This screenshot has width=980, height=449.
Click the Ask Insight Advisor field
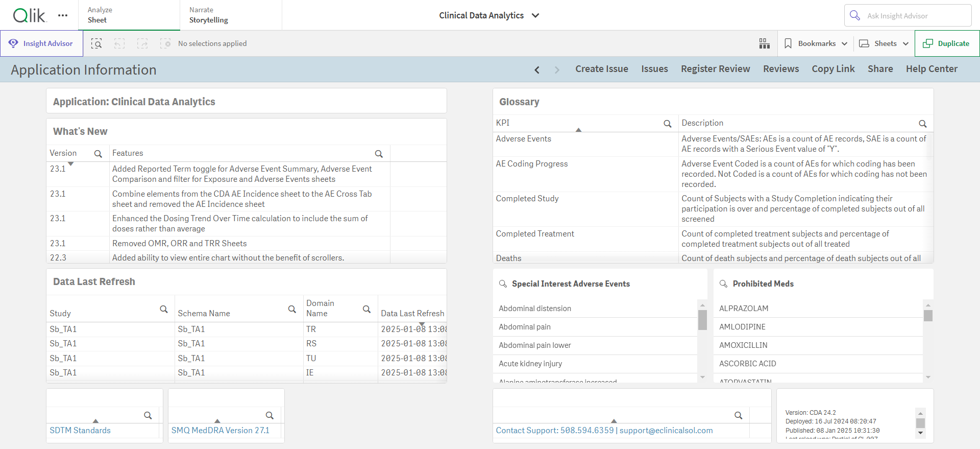point(908,15)
